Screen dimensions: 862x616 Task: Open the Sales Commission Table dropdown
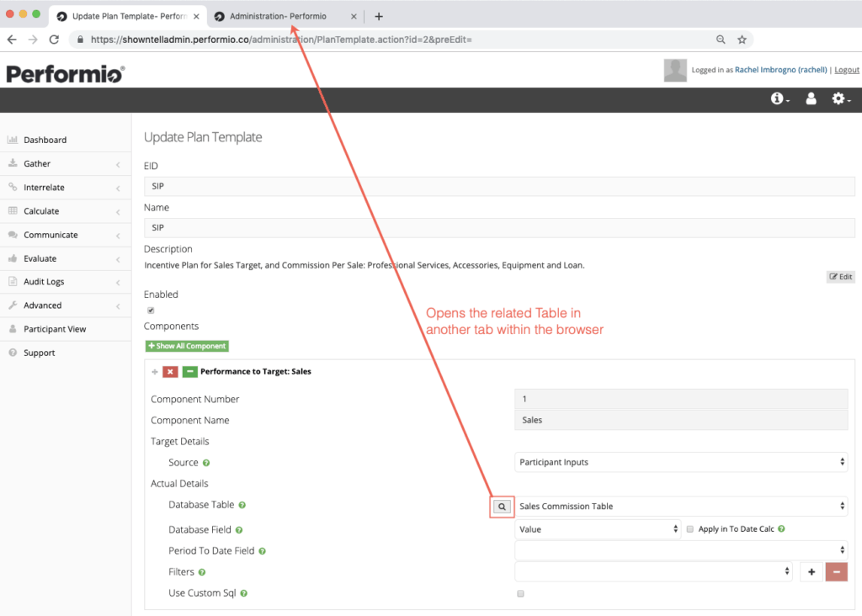coord(681,506)
